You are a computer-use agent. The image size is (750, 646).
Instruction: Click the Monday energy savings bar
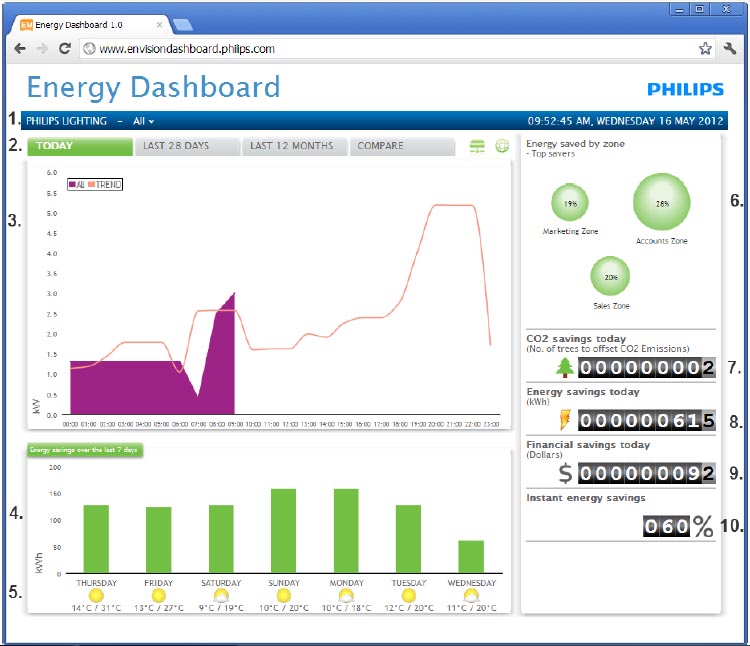[346, 531]
